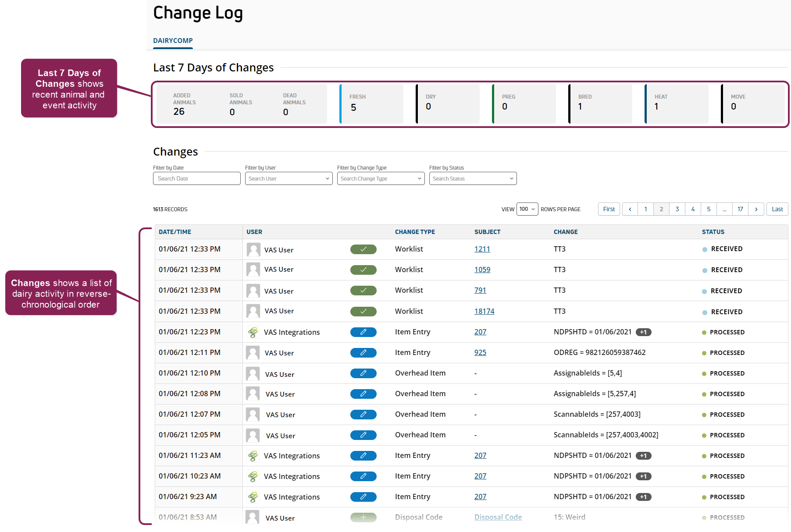Click the +1 badge in the 11:23 AM row
The width and height of the screenshot is (791, 532).
click(x=643, y=456)
